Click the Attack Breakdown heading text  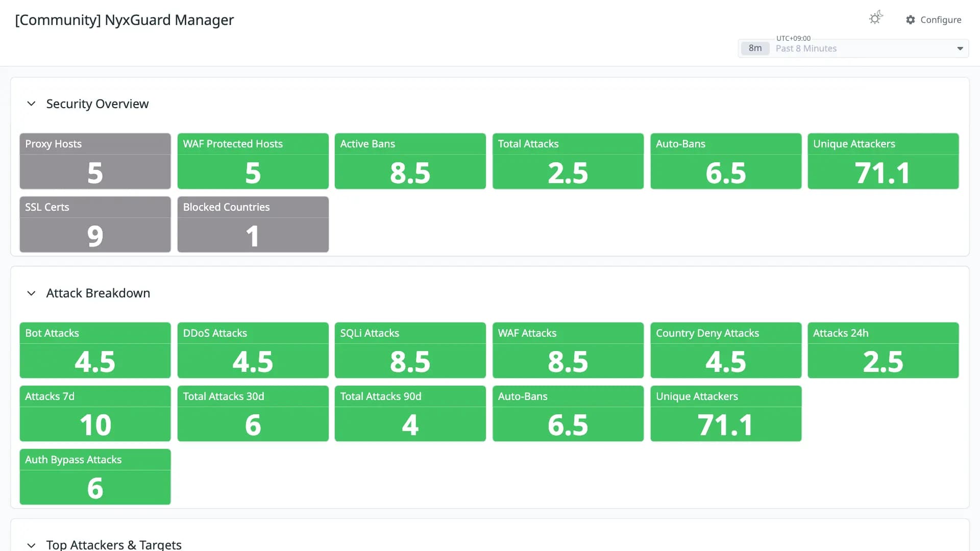point(98,293)
